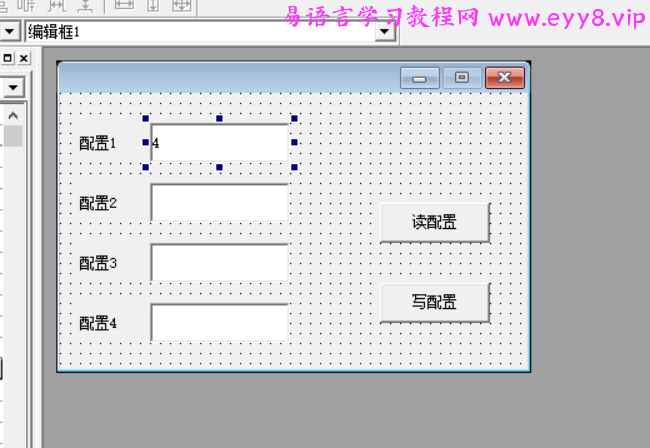
Task: Click the equal vertical spacing toolbar icon
Action: pyautogui.click(x=85, y=6)
